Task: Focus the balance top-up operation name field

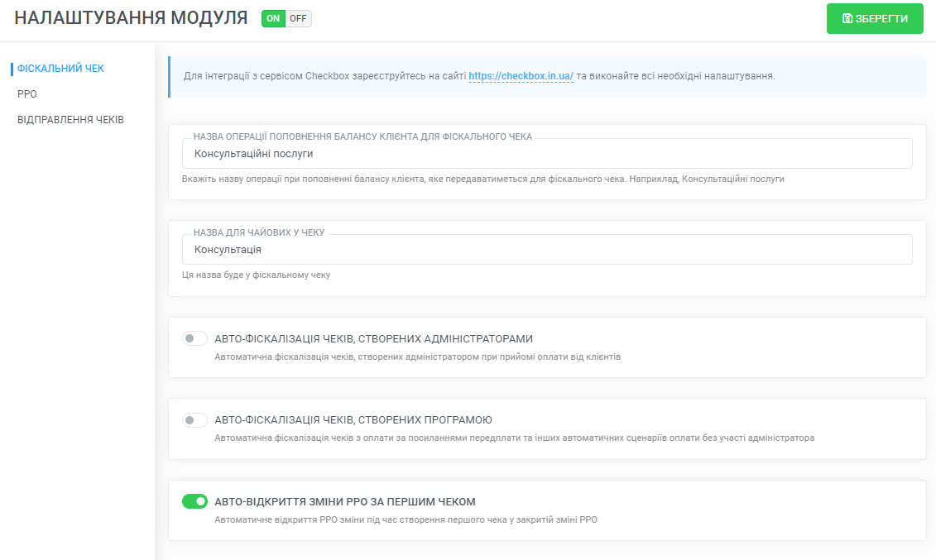Action: point(547,153)
